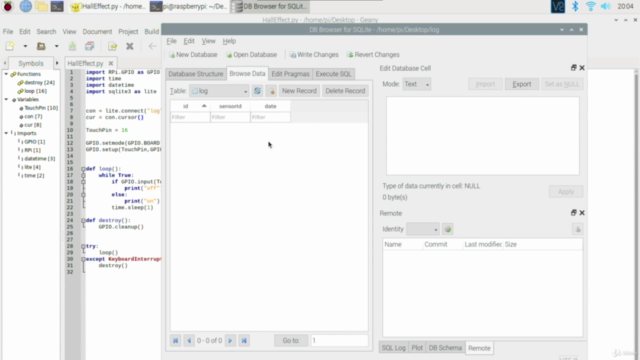Viewport: 640px width, 360px height.
Task: Go to previous record page arrow
Action: click(x=189, y=340)
